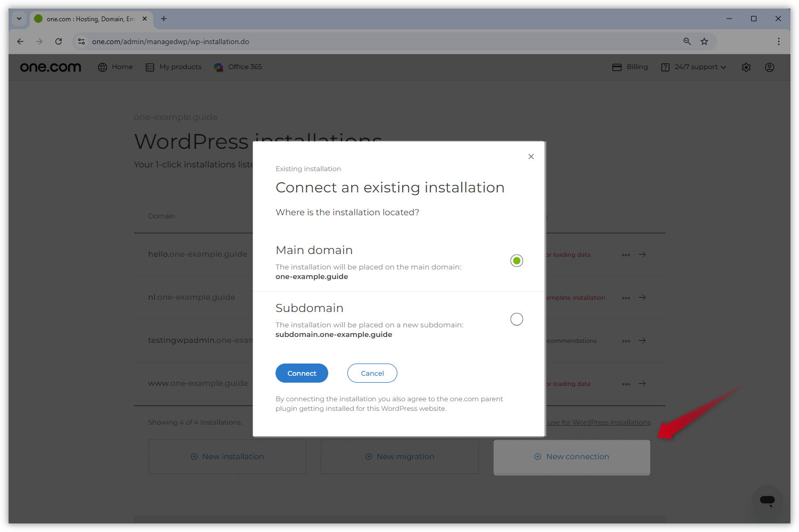
Task: Expand the 24/7 support dropdown
Action: (694, 67)
